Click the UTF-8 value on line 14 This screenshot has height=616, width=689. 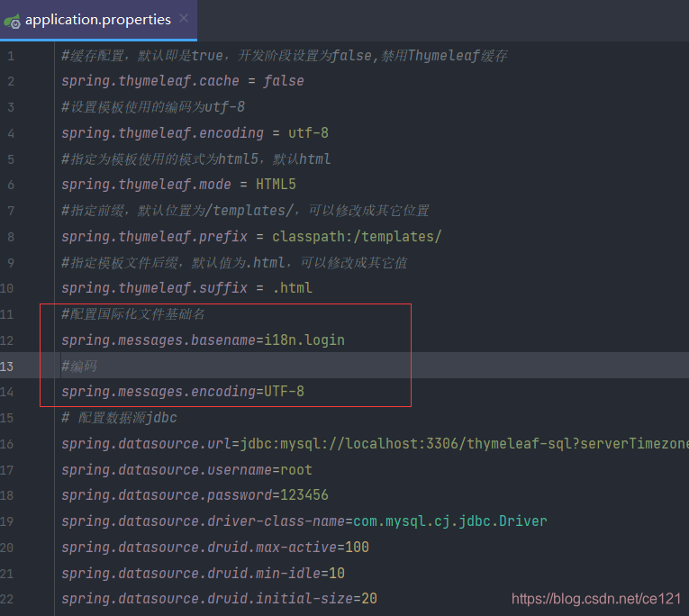pyautogui.click(x=284, y=392)
